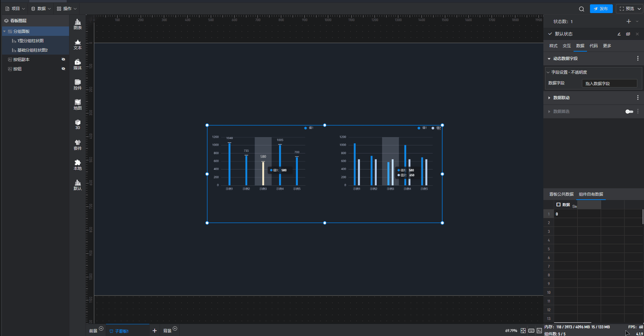Switch to 看板公共数据 data view

click(x=561, y=194)
